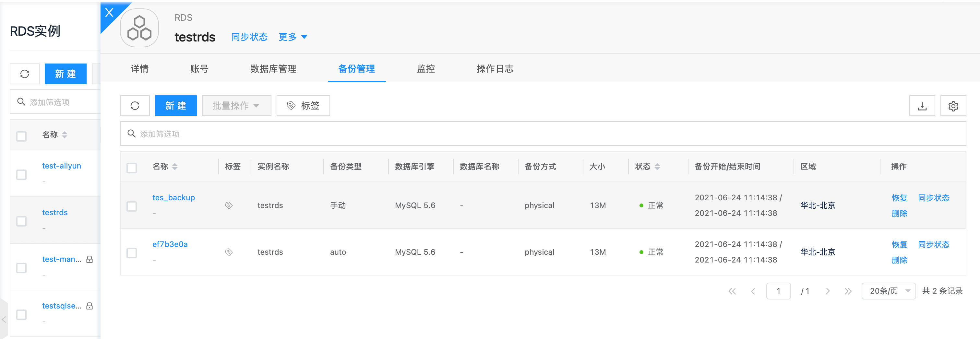
Task: Go to the next page arrow
Action: click(x=828, y=291)
